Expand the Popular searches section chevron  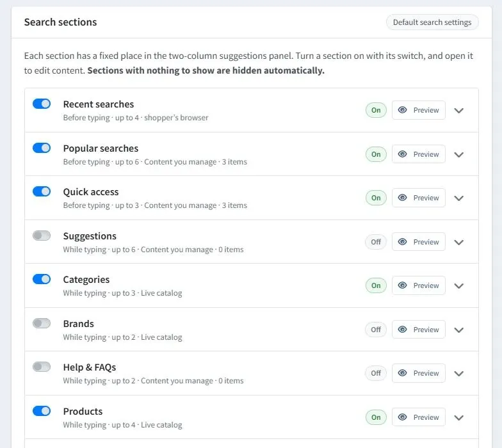(458, 155)
